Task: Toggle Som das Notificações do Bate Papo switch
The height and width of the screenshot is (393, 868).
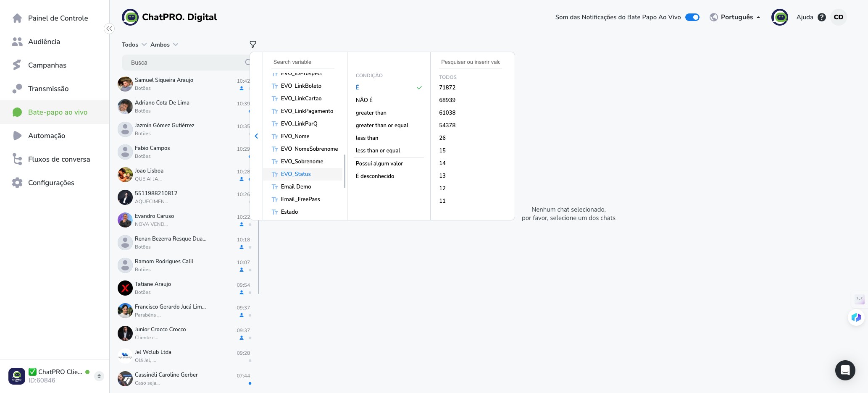Action: point(692,17)
